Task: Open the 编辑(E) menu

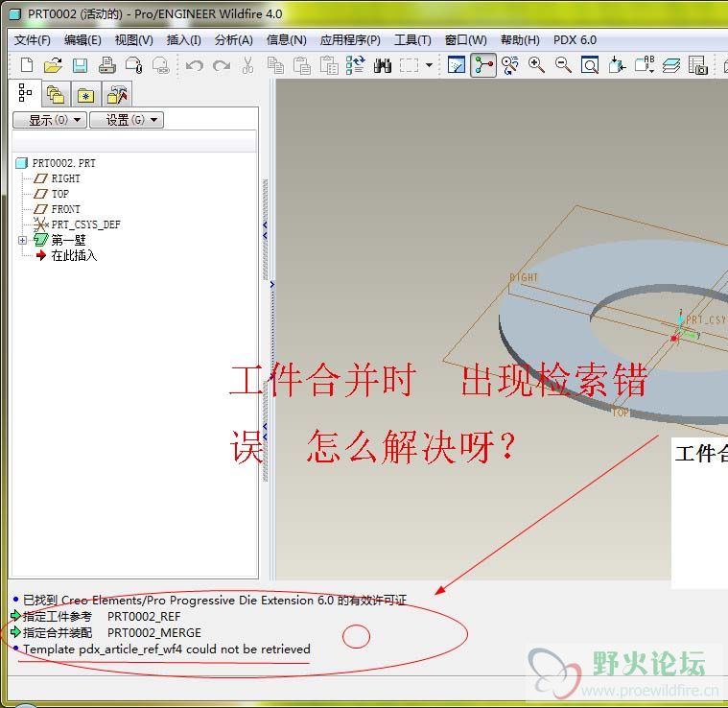Action: [x=82, y=40]
